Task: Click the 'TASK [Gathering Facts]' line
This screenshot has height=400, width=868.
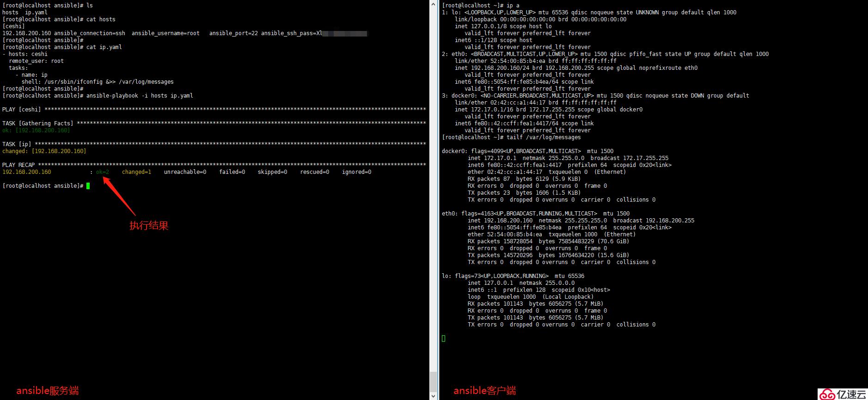Action: [214, 123]
